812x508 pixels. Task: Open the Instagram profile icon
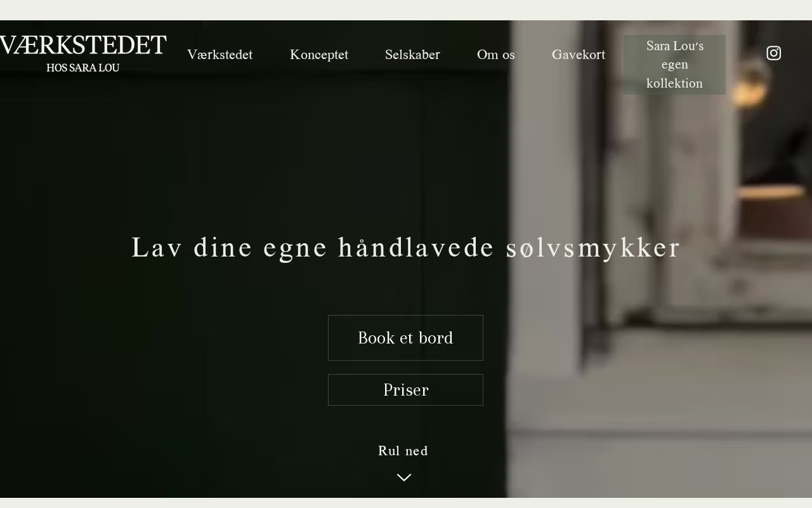click(x=773, y=53)
